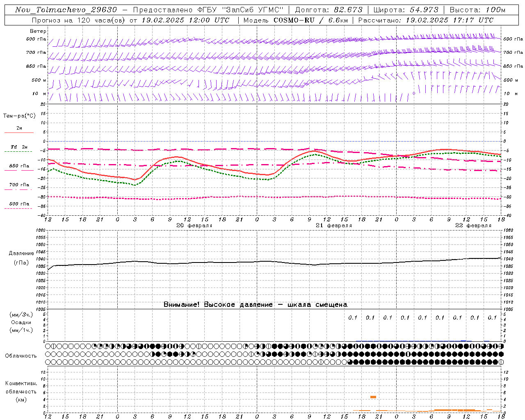Click the 22 февраля date label
The width and height of the screenshot is (525, 420).
tap(473, 226)
